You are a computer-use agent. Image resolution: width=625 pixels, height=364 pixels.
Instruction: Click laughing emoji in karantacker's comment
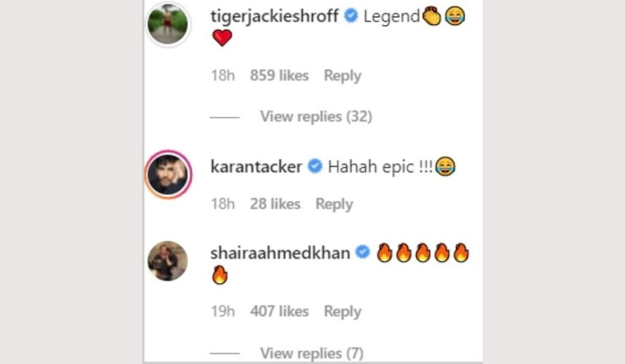pos(445,166)
